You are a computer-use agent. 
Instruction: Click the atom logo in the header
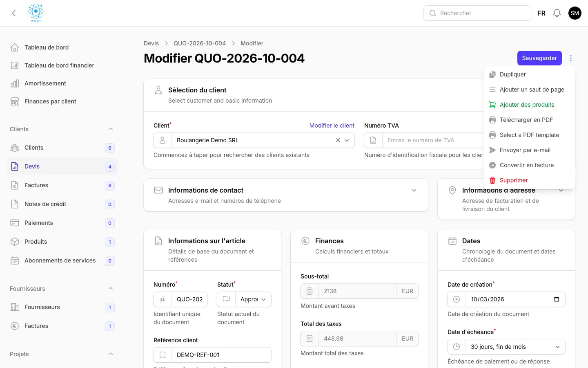36,13
